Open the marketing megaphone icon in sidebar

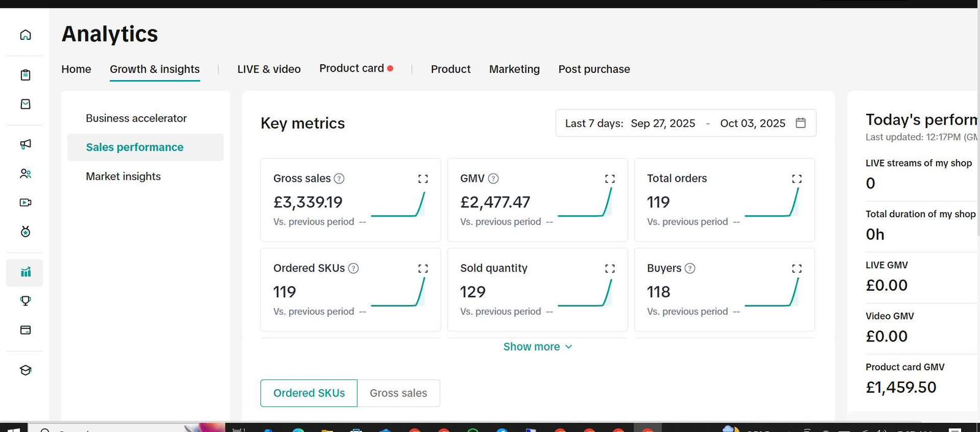(25, 144)
